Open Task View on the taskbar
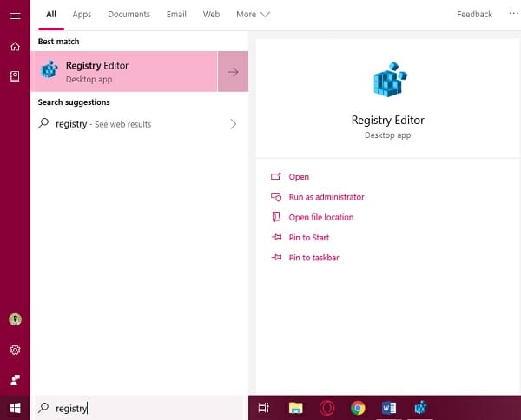The image size is (521, 420). pyautogui.click(x=263, y=408)
